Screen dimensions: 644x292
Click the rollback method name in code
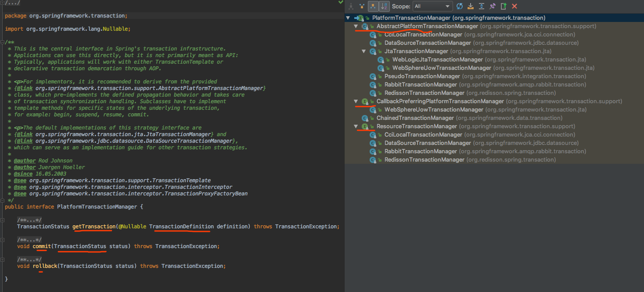45,266
